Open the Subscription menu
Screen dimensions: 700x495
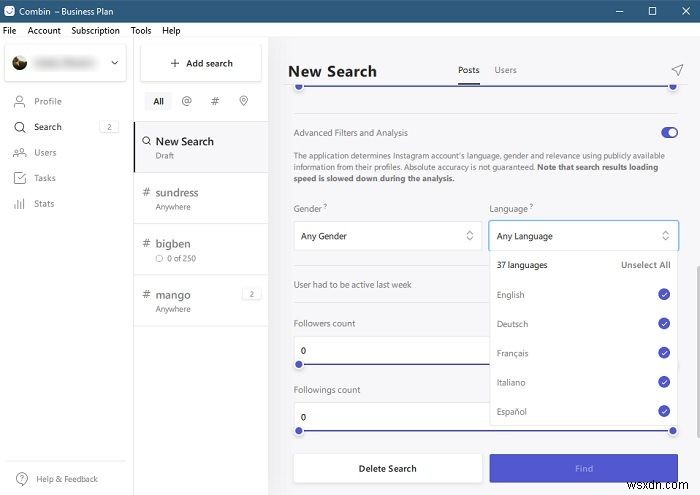pyautogui.click(x=96, y=30)
